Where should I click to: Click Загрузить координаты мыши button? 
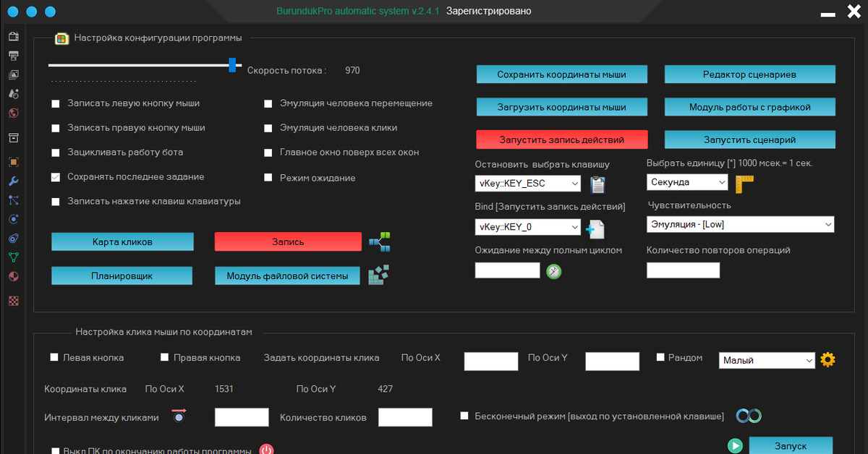[561, 107]
